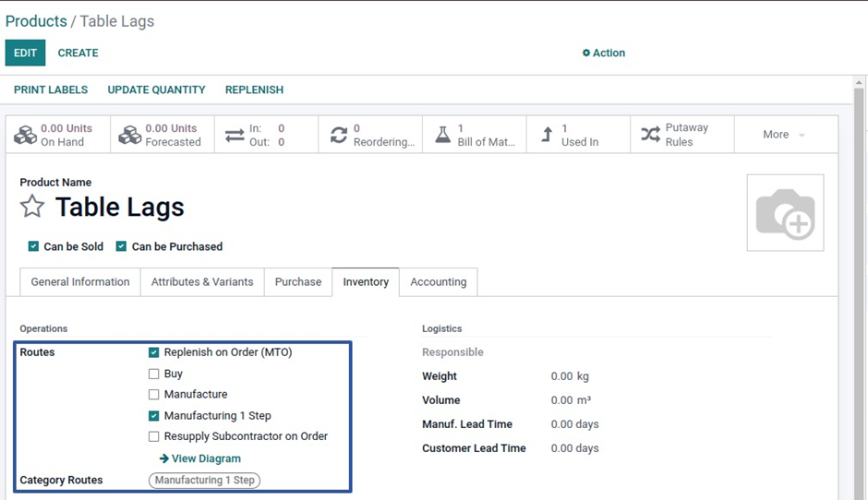Image resolution: width=868 pixels, height=500 pixels.
Task: Upload product image via camera placeholder
Action: pos(785,213)
